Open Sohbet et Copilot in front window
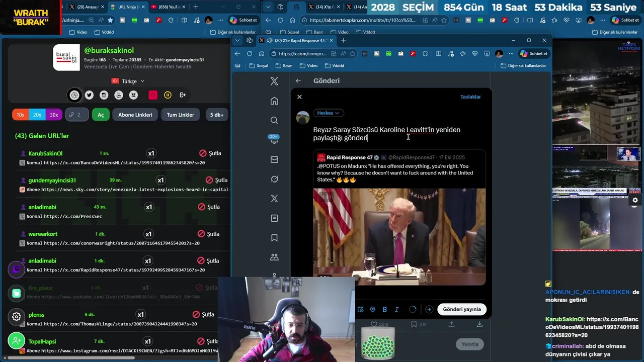The height and width of the screenshot is (362, 644). [534, 54]
